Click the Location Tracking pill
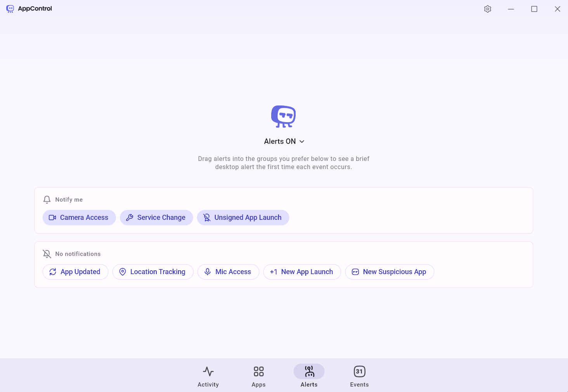Image resolution: width=568 pixels, height=392 pixels. (152, 272)
